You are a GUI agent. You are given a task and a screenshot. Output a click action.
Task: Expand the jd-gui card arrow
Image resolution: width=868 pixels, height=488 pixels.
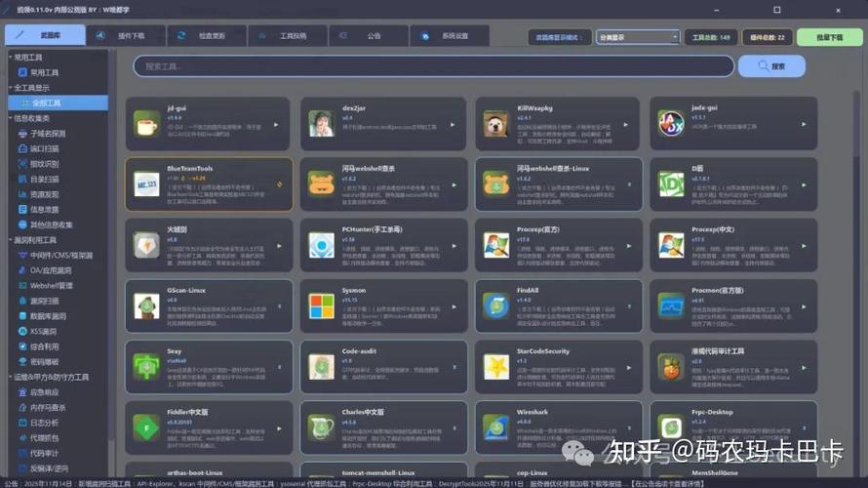pos(276,125)
